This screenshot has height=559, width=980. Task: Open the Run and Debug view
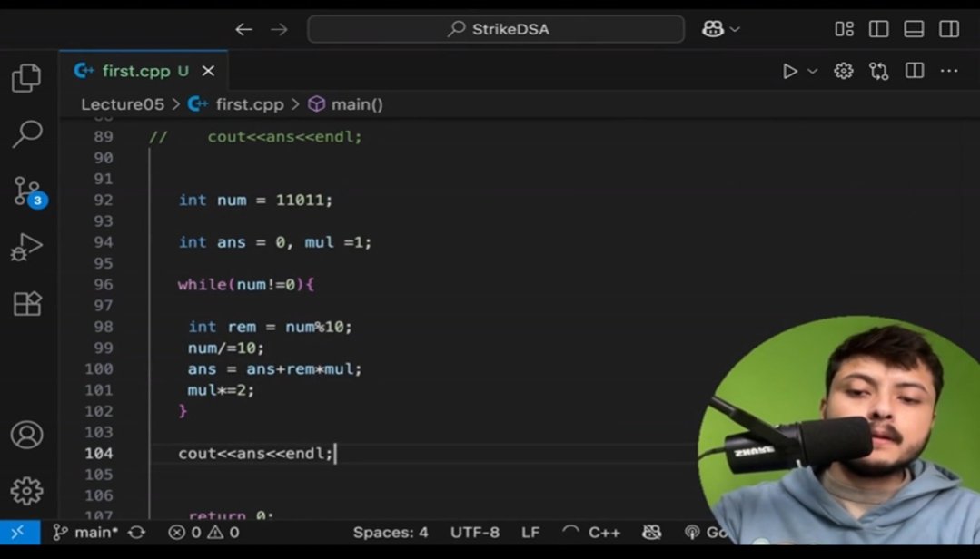[26, 248]
